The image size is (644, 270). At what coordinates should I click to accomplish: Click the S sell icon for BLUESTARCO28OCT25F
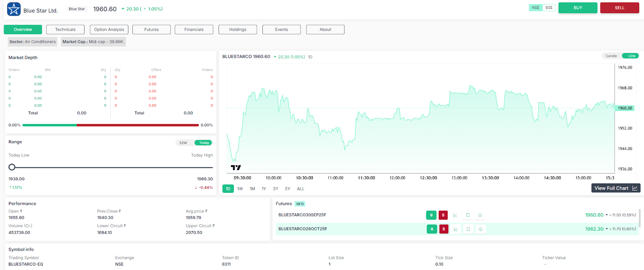pos(444,229)
